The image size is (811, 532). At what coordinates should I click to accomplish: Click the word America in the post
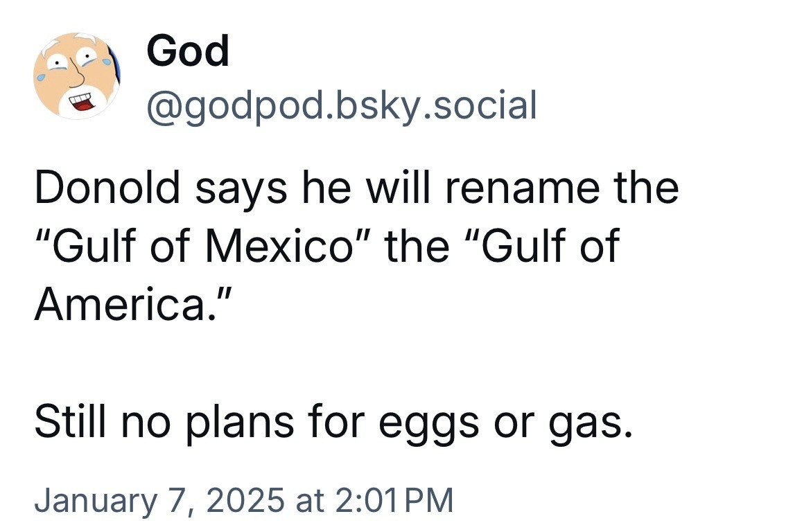(x=120, y=303)
